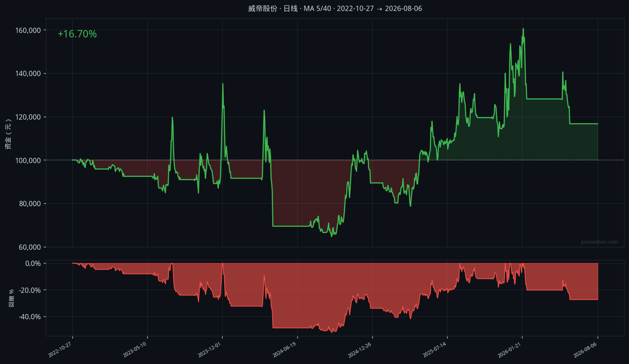Click the +16.70% return label

click(x=77, y=34)
